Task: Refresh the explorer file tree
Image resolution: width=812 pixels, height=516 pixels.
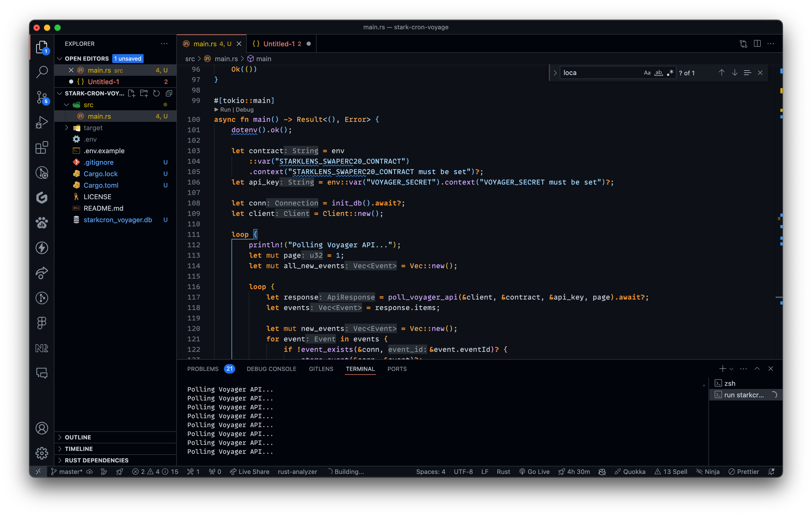Action: coord(156,93)
